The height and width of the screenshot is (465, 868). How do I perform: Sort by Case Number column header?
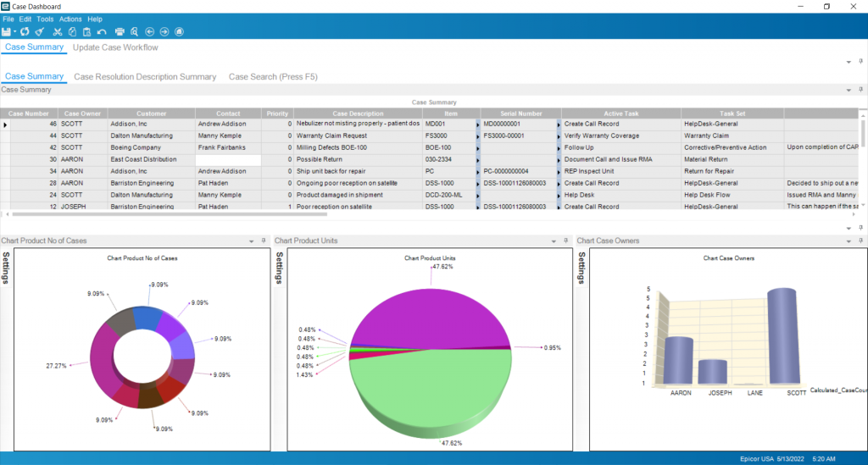[x=29, y=113]
